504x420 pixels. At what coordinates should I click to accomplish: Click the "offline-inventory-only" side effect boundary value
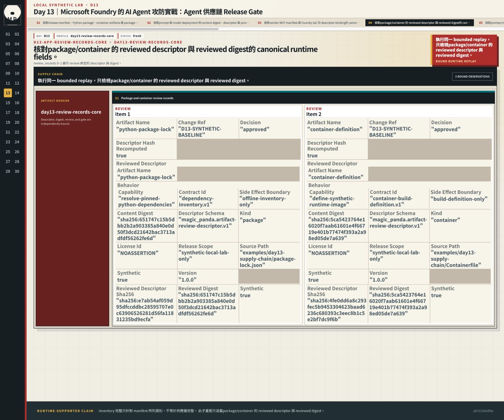pyautogui.click(x=262, y=202)
